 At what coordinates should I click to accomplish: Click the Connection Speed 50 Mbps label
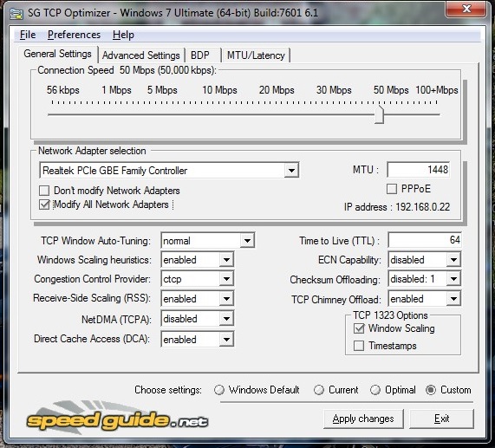click(127, 70)
